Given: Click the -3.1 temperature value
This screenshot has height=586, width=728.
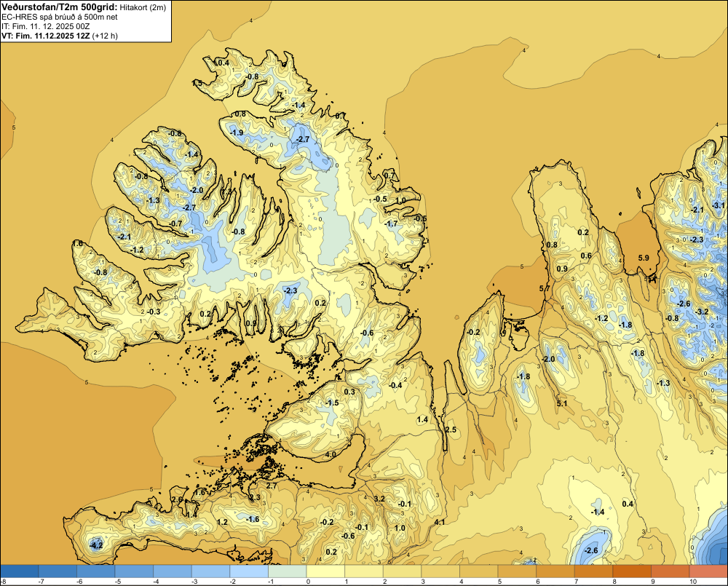Looking at the screenshot, I should point(719,205).
